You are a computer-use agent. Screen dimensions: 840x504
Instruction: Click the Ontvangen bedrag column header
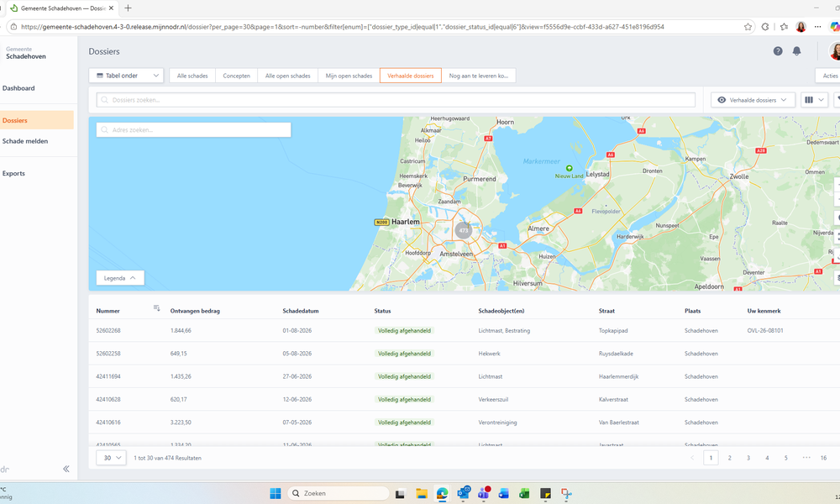coord(195,311)
